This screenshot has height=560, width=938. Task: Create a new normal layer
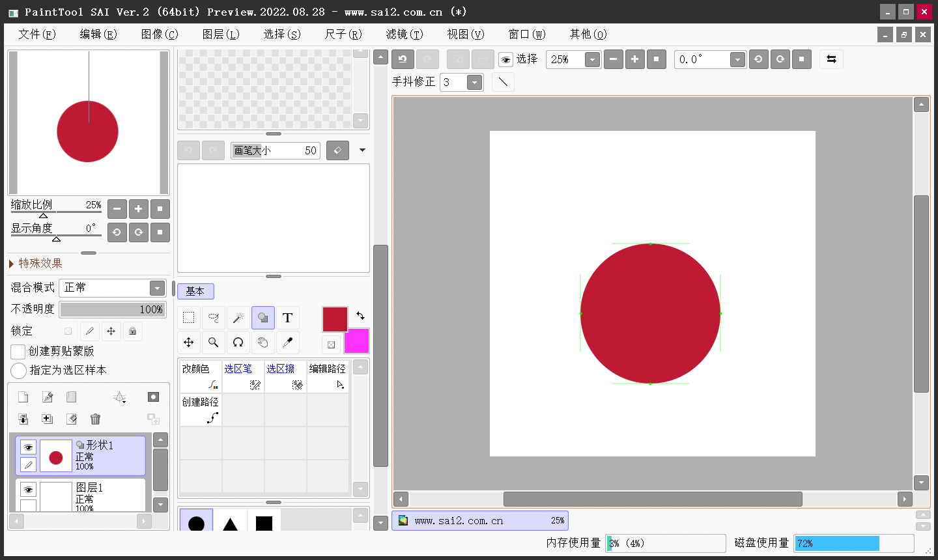tap(23, 397)
